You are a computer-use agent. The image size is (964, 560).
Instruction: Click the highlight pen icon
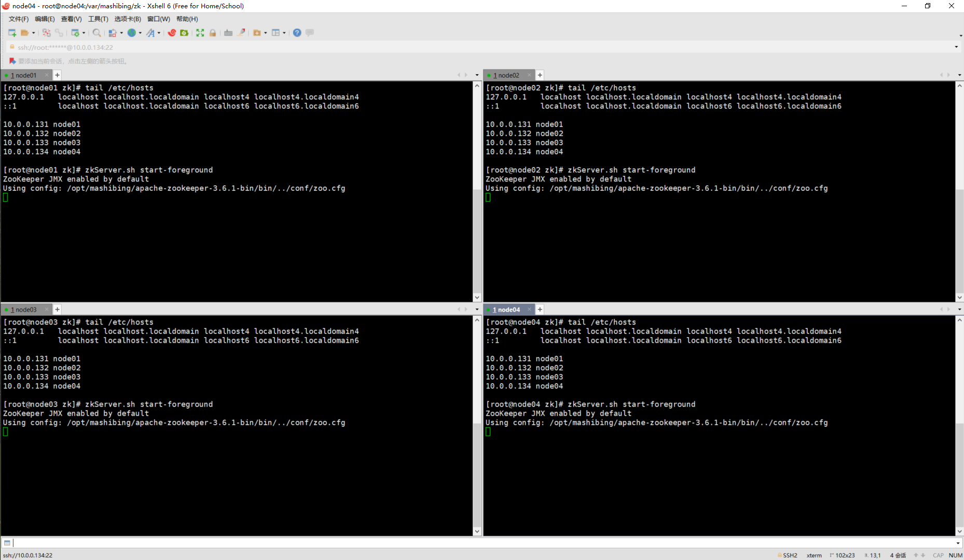(x=241, y=33)
